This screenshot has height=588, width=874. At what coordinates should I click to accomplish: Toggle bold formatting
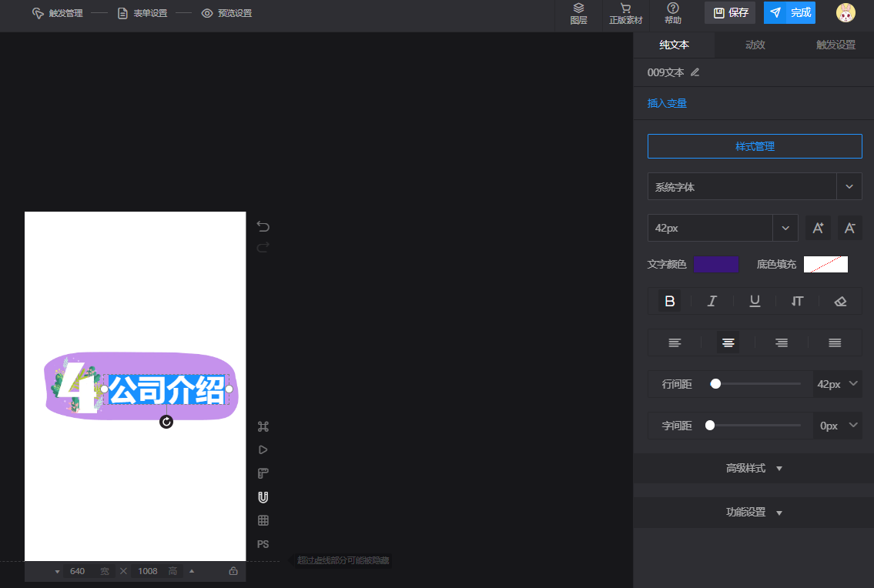click(x=669, y=302)
